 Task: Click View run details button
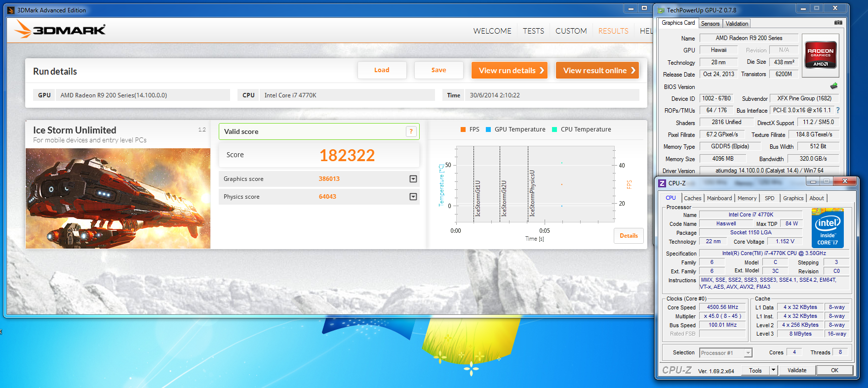tap(511, 70)
